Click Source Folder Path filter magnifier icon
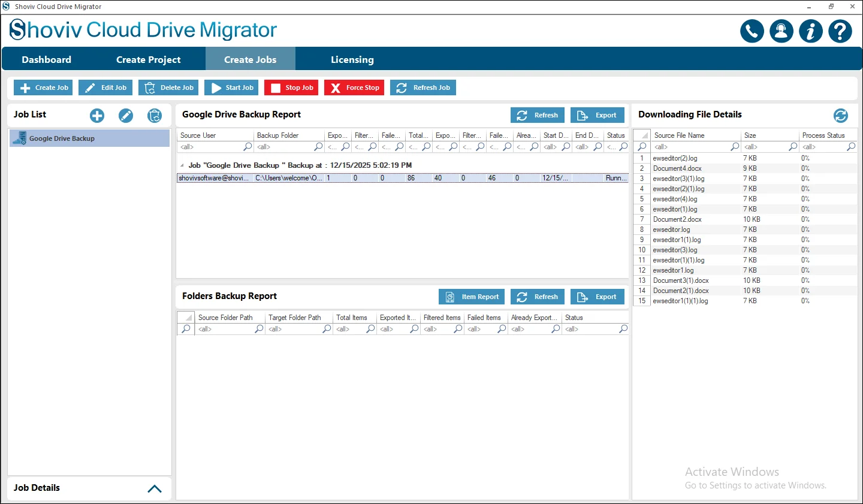 pos(259,329)
